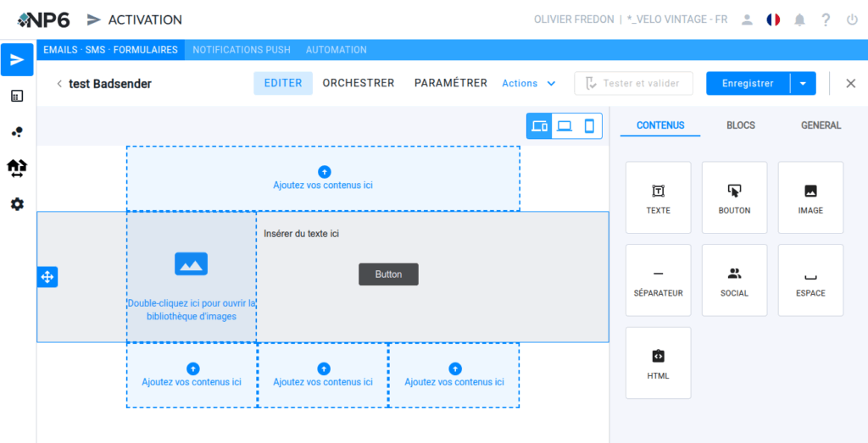Click the image placeholder icon in the canvas
868x443 pixels.
[191, 263]
